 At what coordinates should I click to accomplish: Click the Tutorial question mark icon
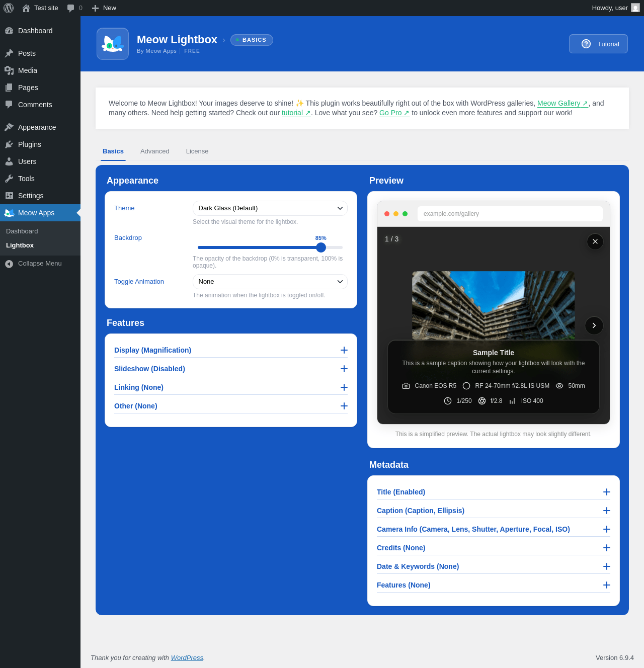point(586,44)
